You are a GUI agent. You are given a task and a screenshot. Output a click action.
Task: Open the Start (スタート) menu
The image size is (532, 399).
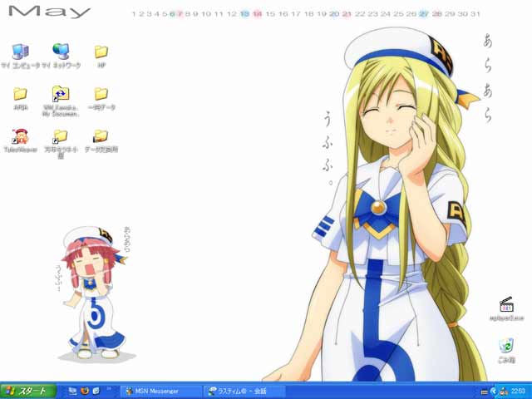pos(28,391)
